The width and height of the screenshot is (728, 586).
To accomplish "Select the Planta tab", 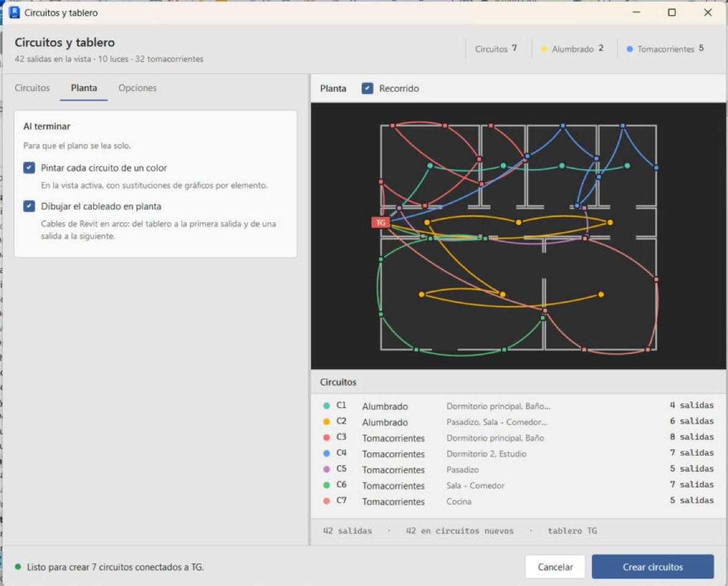I will tap(84, 88).
